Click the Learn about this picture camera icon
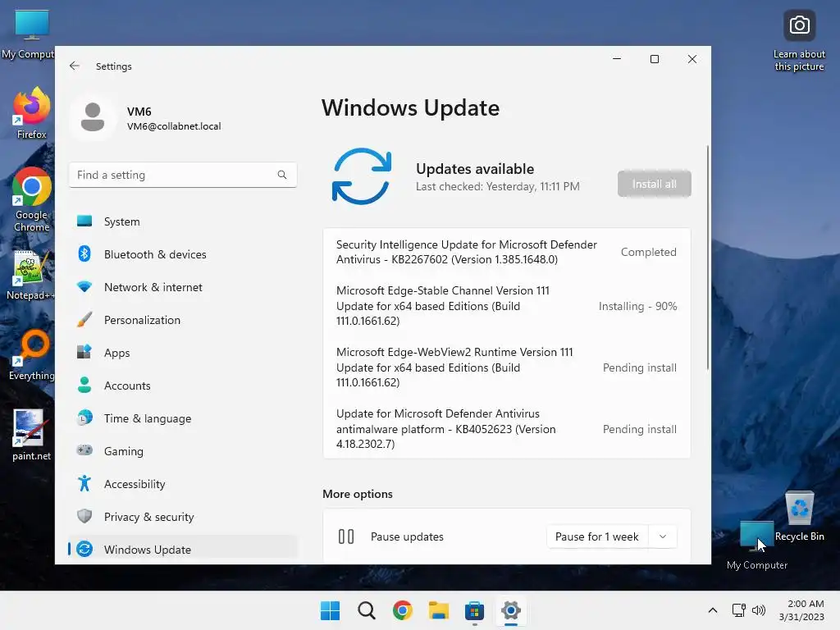Screen dimensions: 840x630 point(799,25)
